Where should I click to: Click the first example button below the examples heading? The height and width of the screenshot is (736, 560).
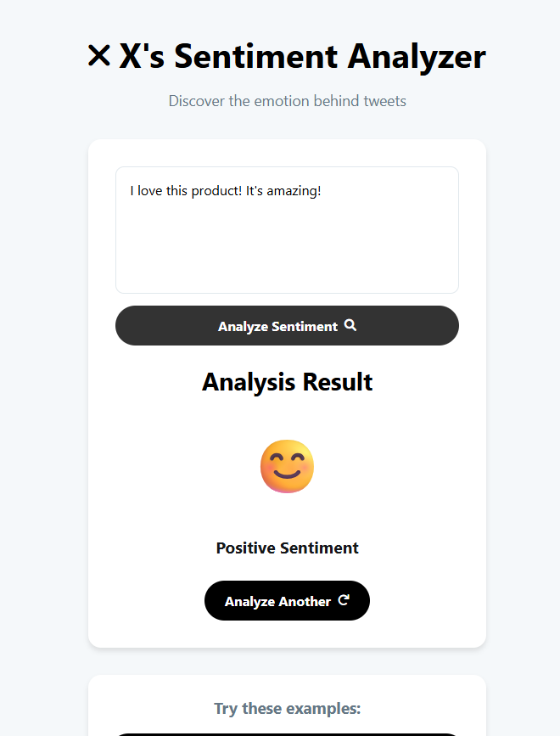click(287, 732)
